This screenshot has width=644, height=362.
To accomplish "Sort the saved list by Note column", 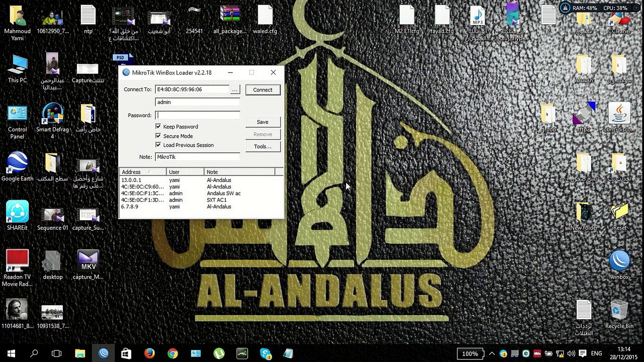I will point(240,172).
